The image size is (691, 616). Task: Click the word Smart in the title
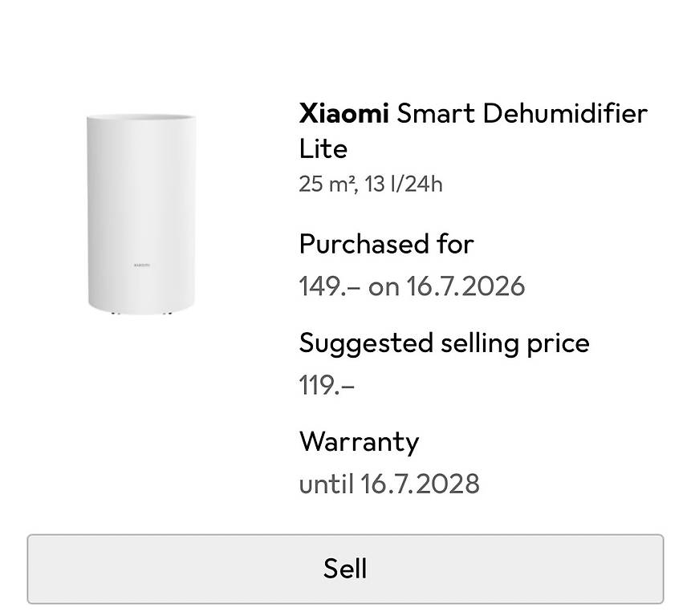[x=436, y=113]
